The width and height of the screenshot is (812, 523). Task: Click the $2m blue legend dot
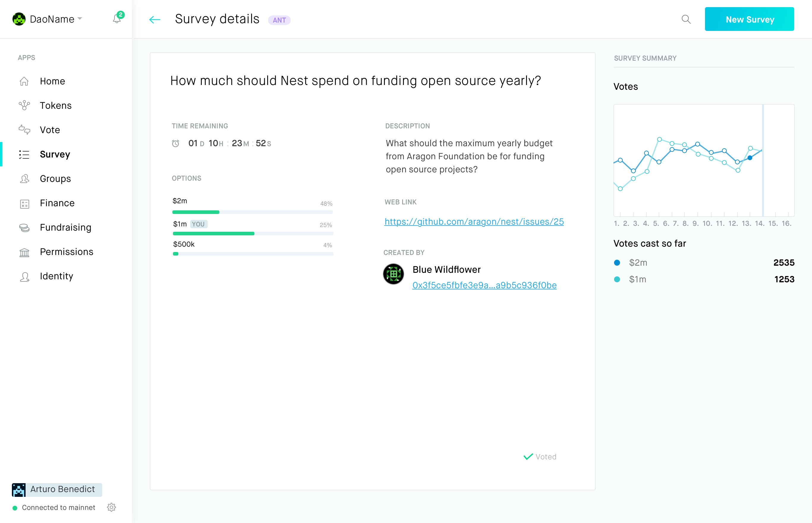point(617,262)
